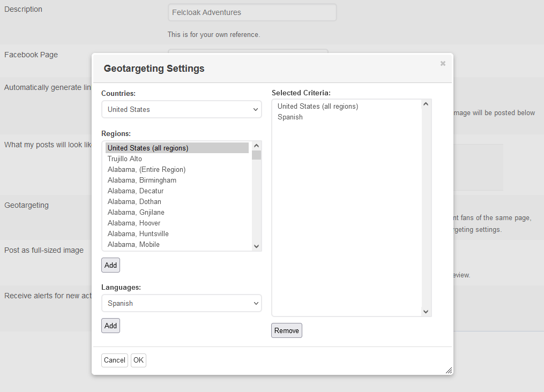The width and height of the screenshot is (544, 392).
Task: Click Add under the Languages dropdown
Action: 110,325
